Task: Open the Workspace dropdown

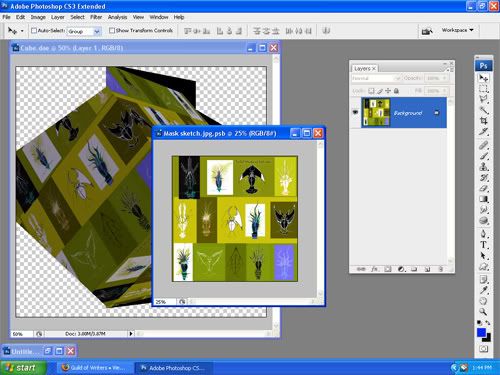Action: coord(457,30)
